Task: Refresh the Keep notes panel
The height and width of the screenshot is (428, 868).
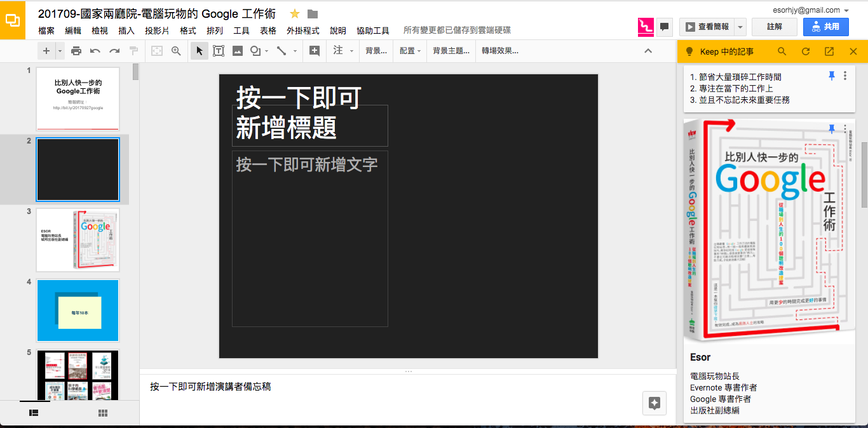Action: [x=806, y=51]
